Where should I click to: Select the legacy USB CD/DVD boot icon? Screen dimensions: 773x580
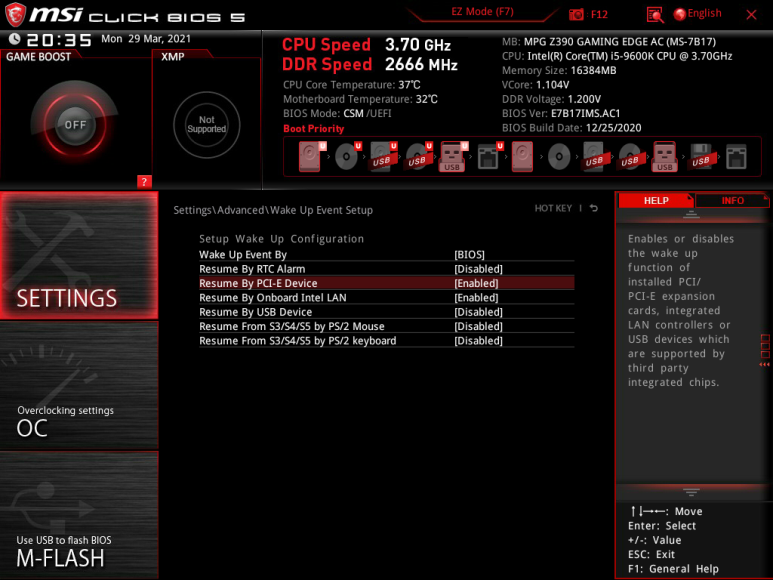point(630,157)
